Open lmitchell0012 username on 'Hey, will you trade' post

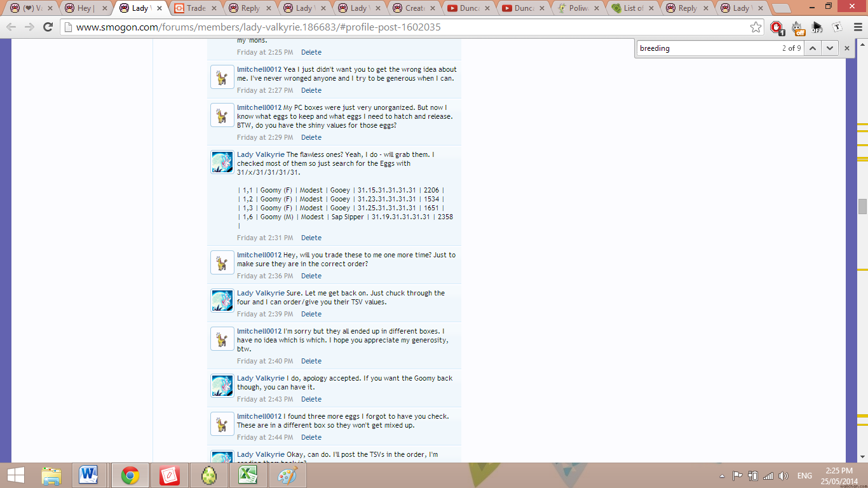[x=259, y=255]
